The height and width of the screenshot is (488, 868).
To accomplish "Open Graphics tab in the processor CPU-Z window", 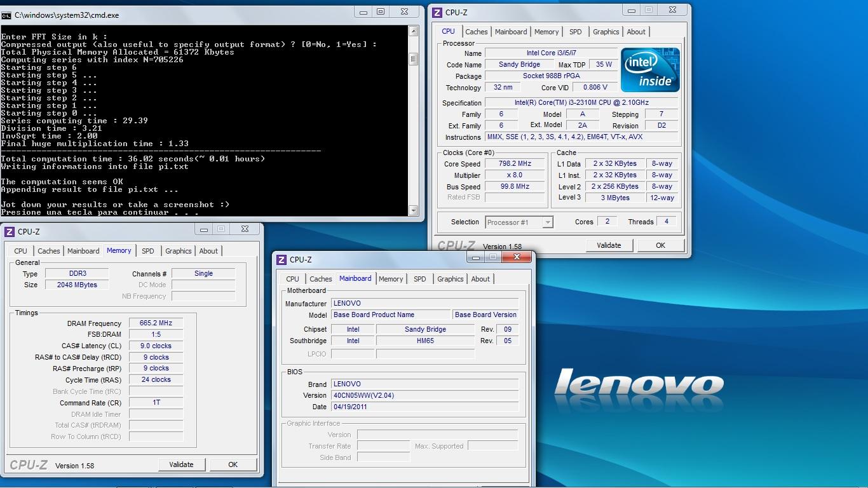I will click(x=606, y=32).
